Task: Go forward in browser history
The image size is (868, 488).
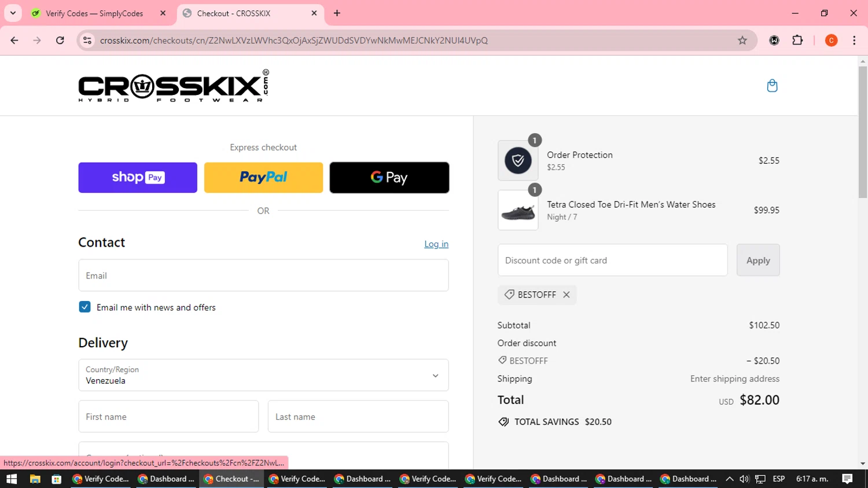Action: [37, 41]
